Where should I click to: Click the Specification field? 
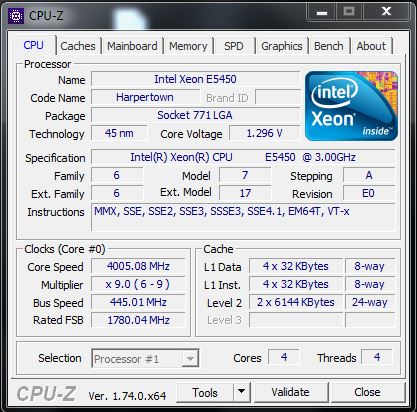click(243, 157)
